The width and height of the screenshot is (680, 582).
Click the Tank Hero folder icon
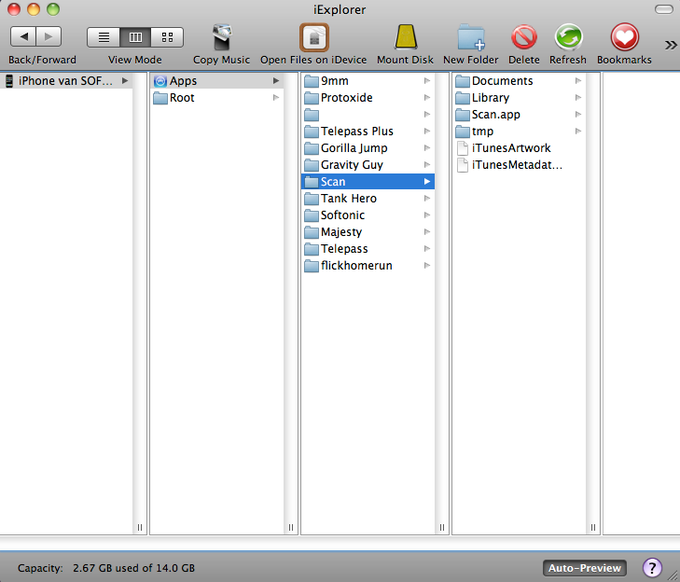coord(311,199)
